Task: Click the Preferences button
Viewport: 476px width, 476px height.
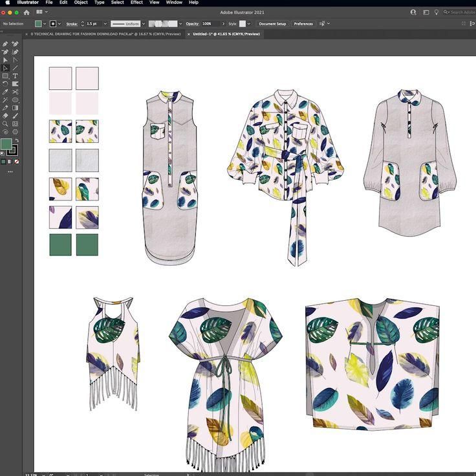Action: click(303, 24)
